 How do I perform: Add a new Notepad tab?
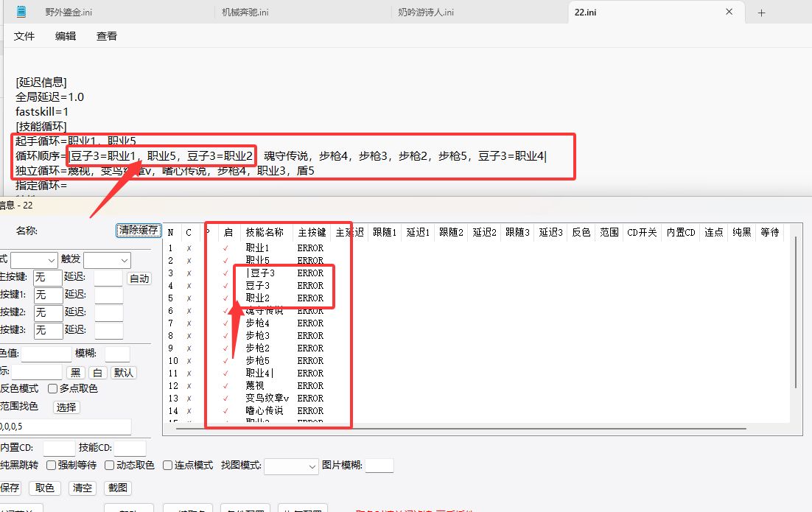point(761,13)
